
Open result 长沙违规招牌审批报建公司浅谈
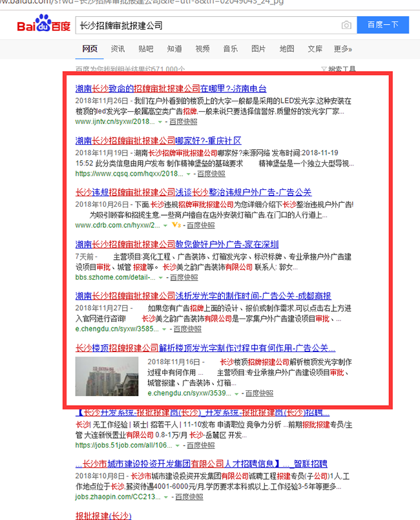coord(193,192)
